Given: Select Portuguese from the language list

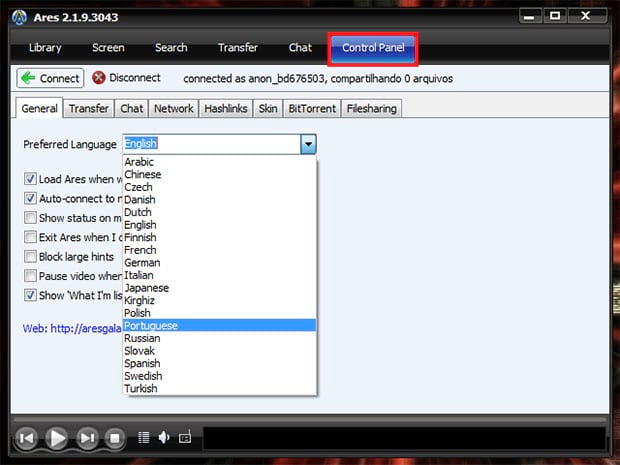Looking at the screenshot, I should pos(149,325).
